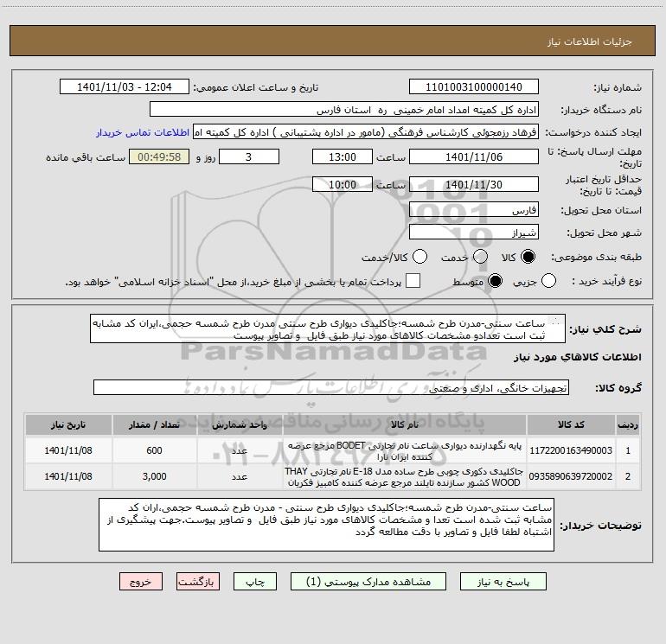This screenshot has width=666, height=644.
Task: Click the request creator field فرهاد رزمجوئی
Action: [366, 132]
